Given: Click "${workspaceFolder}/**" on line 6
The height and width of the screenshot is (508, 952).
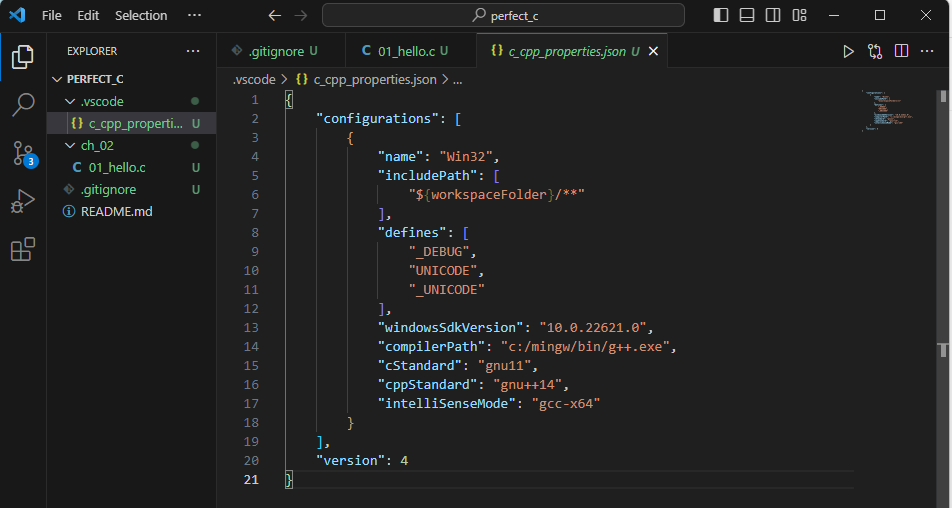Looking at the screenshot, I should click(496, 194).
